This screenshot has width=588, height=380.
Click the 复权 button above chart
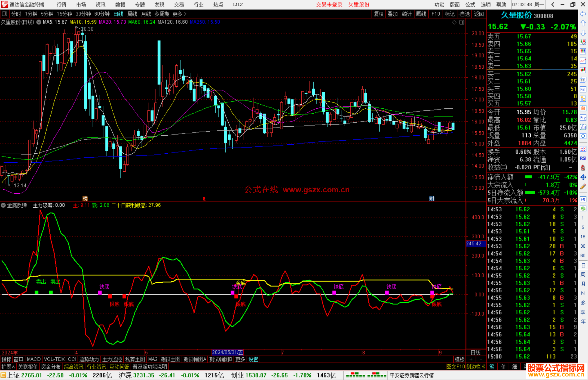[379, 14]
